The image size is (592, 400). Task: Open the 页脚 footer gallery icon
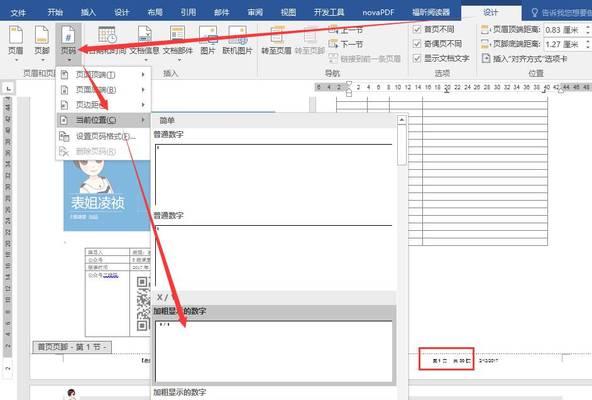coord(42,41)
